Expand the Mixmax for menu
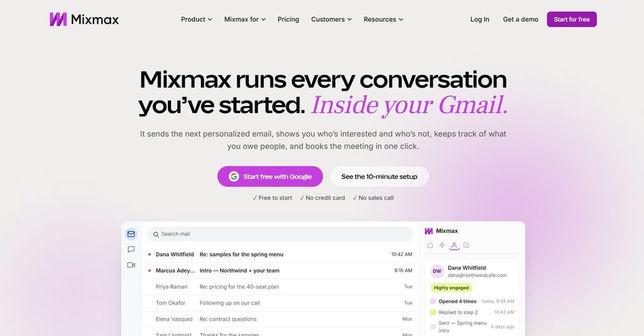This screenshot has height=336, width=644. (245, 20)
